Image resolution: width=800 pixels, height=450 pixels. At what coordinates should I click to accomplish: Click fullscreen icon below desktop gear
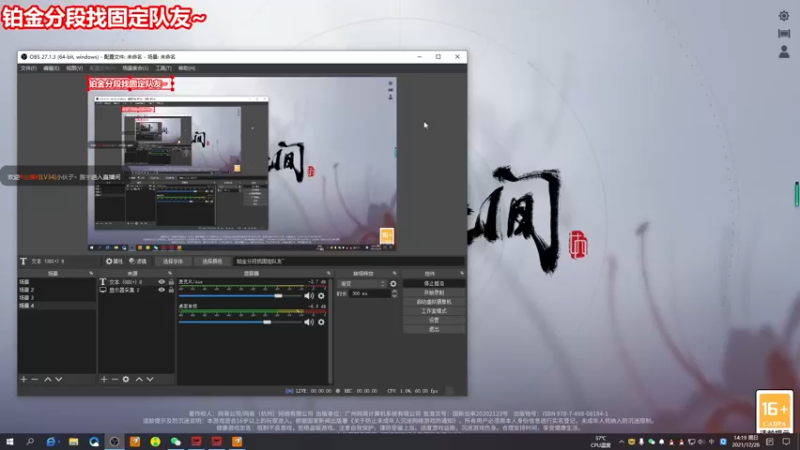(784, 34)
